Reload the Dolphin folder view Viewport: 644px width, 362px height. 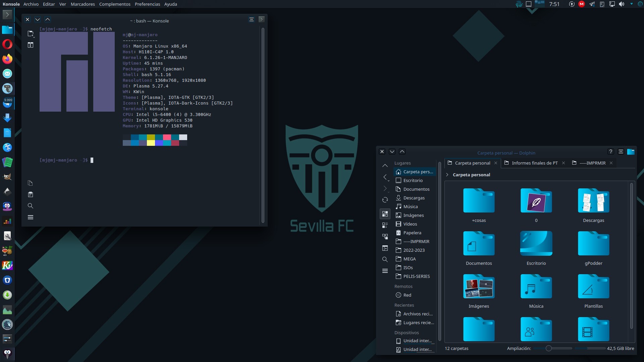pos(385,200)
